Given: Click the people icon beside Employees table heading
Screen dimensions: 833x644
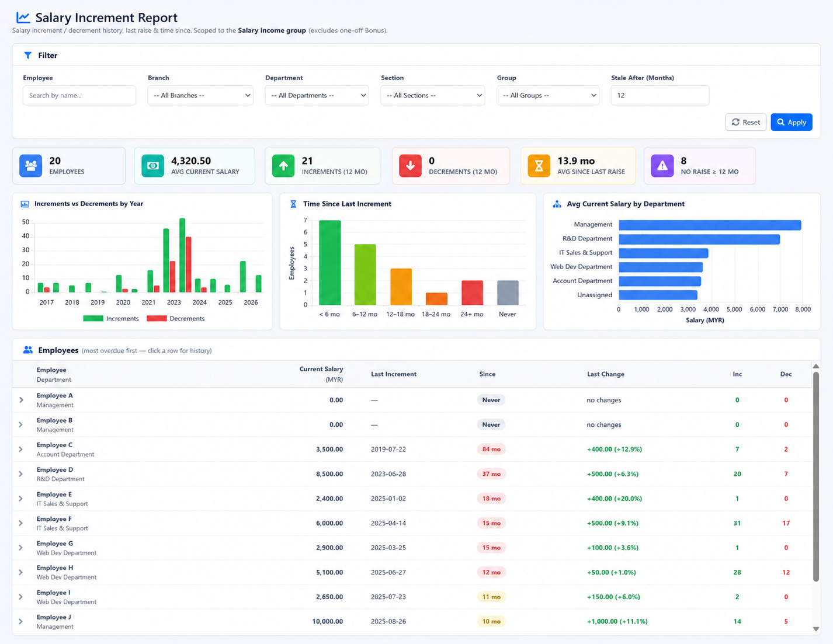Looking at the screenshot, I should [x=28, y=350].
